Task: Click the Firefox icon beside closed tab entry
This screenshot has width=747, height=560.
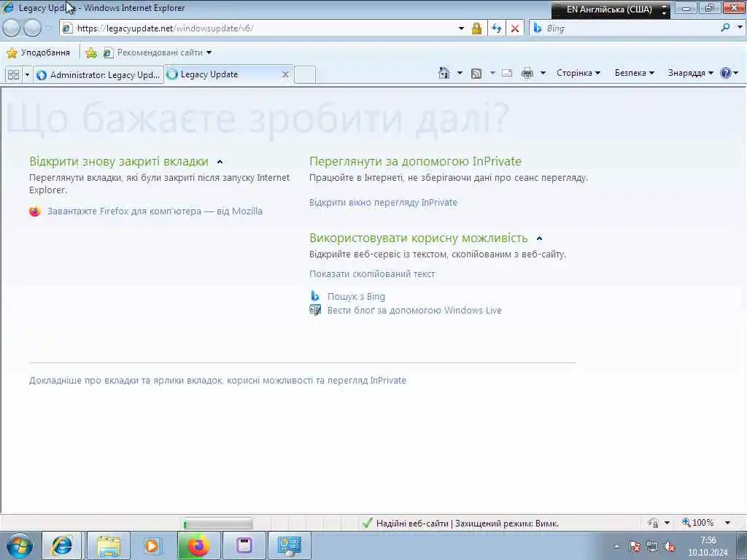Action: [35, 211]
